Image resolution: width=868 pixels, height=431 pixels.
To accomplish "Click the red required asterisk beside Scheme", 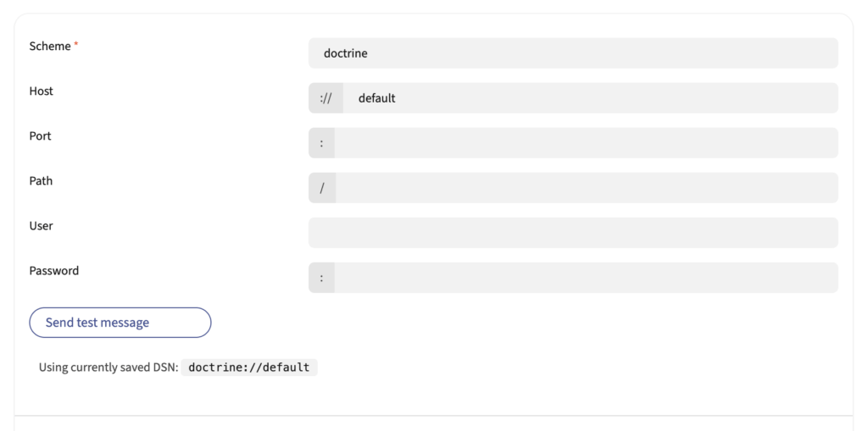I will [x=76, y=45].
